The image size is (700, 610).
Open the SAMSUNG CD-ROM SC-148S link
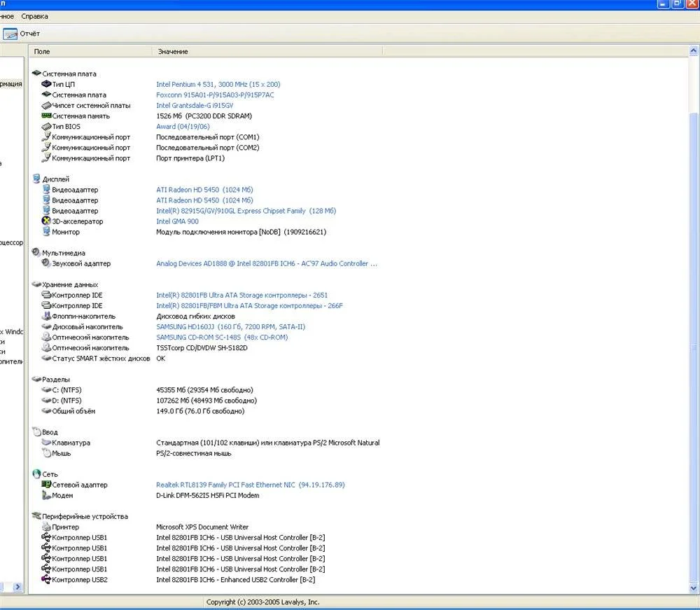click(x=222, y=337)
